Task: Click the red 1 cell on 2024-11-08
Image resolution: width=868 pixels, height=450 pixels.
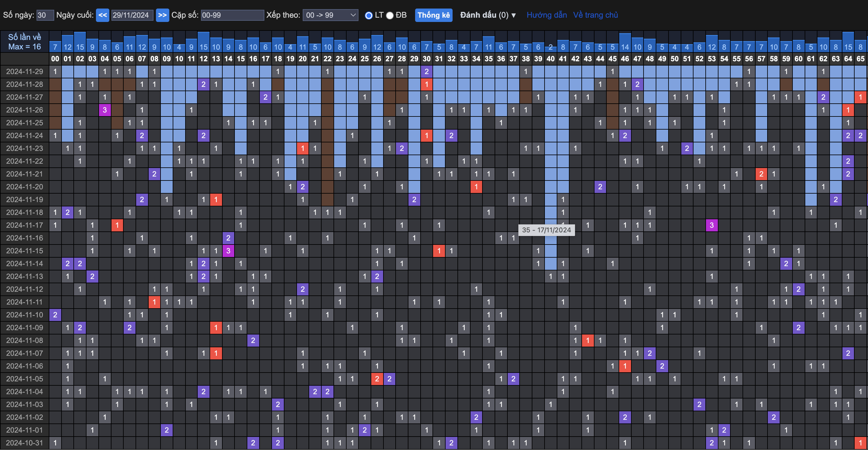Action: (x=588, y=340)
